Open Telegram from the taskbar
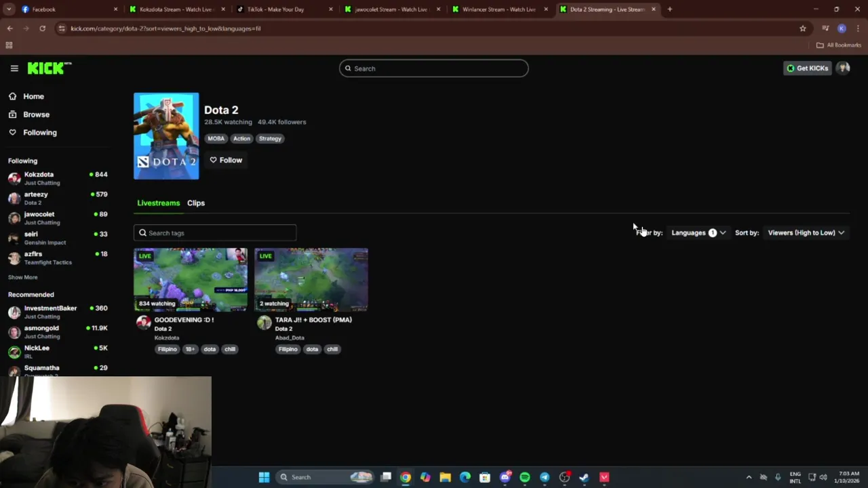The height and width of the screenshot is (488, 868). tap(545, 477)
